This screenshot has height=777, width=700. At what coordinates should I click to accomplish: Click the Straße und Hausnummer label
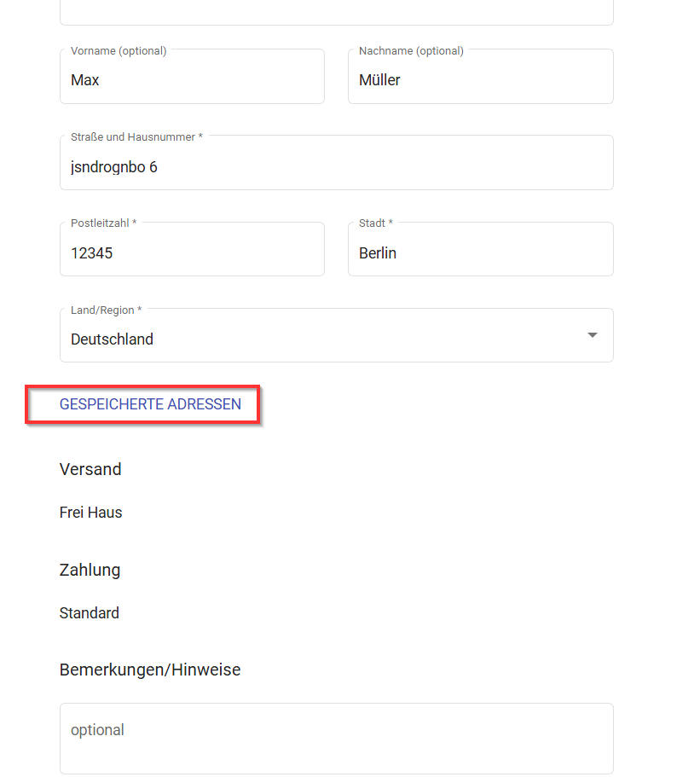136,137
